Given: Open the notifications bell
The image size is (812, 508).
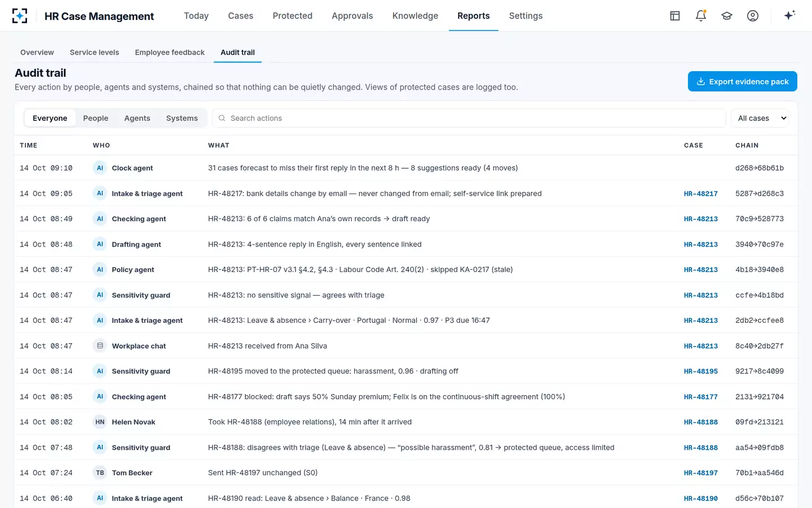Looking at the screenshot, I should pos(701,16).
